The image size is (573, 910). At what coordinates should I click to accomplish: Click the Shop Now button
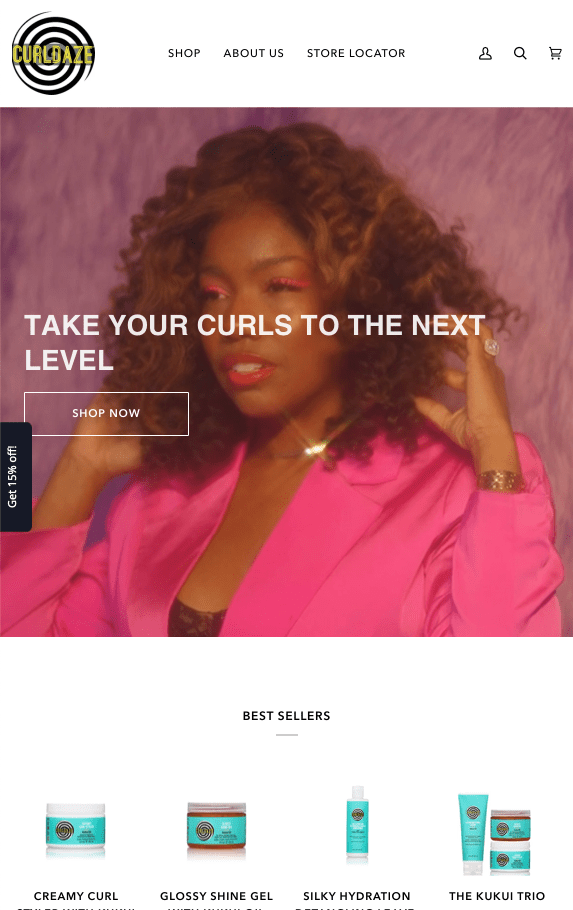click(x=106, y=413)
